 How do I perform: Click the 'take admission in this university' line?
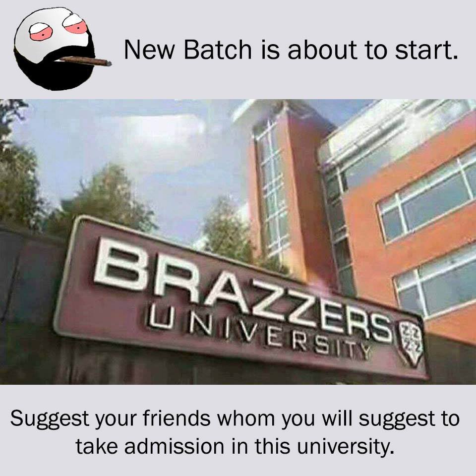235,446
